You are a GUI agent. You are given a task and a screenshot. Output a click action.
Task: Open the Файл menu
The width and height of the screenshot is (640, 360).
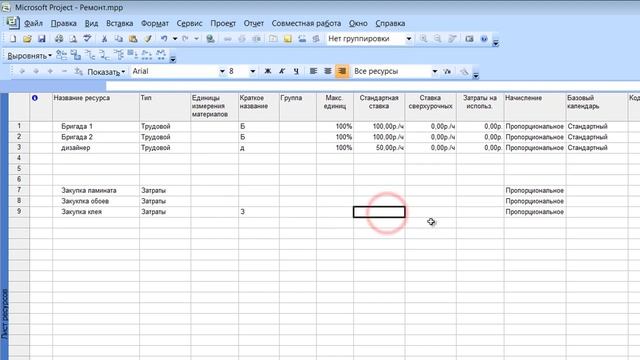tap(33, 23)
